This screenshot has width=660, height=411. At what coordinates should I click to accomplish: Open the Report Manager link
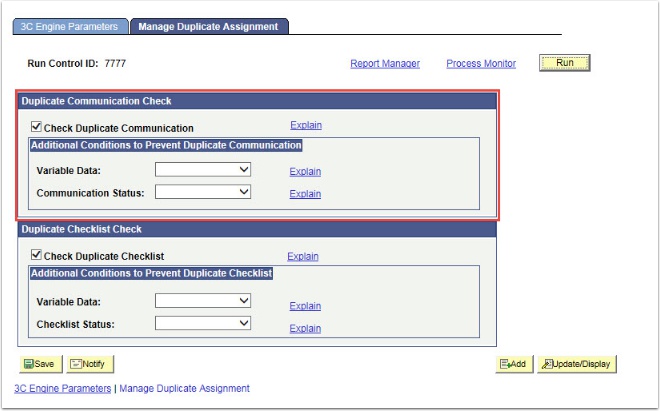coord(385,64)
